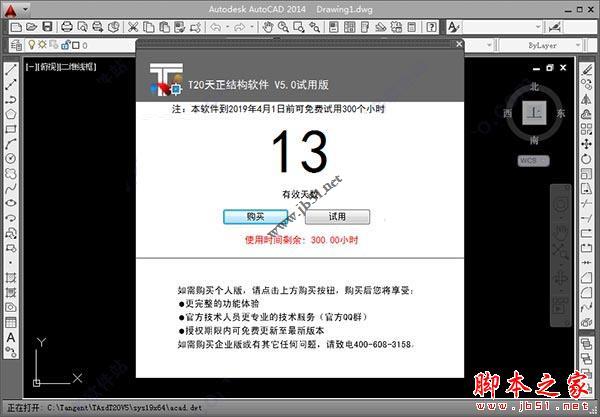Click the Publish icon in toolbar
Image resolution: width=600 pixels, height=417 pixels.
[x=98, y=27]
